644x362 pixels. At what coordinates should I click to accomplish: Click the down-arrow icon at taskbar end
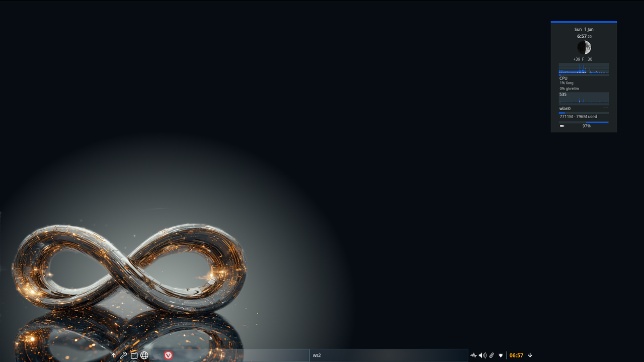coord(530,355)
